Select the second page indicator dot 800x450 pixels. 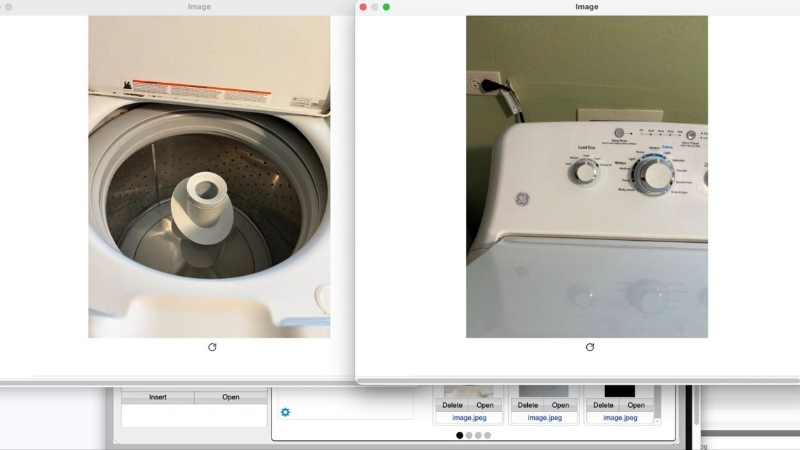coord(469,435)
